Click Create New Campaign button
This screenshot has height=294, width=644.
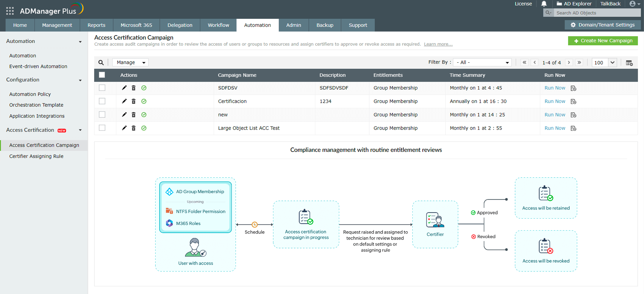pyautogui.click(x=603, y=41)
